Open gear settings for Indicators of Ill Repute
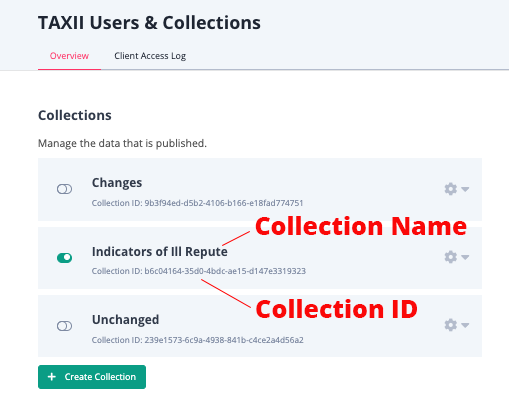Viewport: 509px width, 414px height. tap(450, 257)
